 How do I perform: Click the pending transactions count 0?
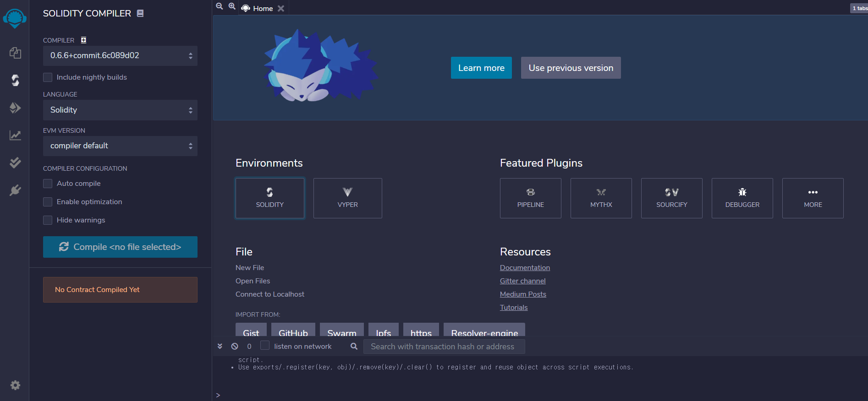tap(249, 347)
